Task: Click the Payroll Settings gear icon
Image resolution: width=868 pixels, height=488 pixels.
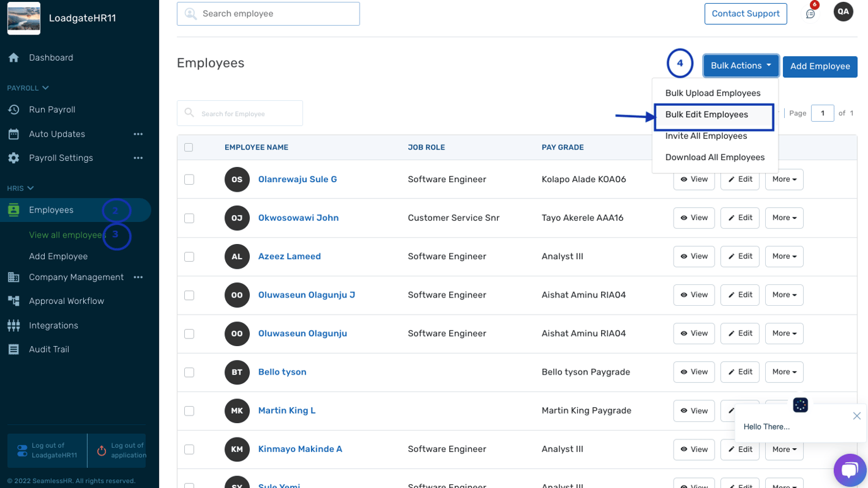Action: click(13, 158)
